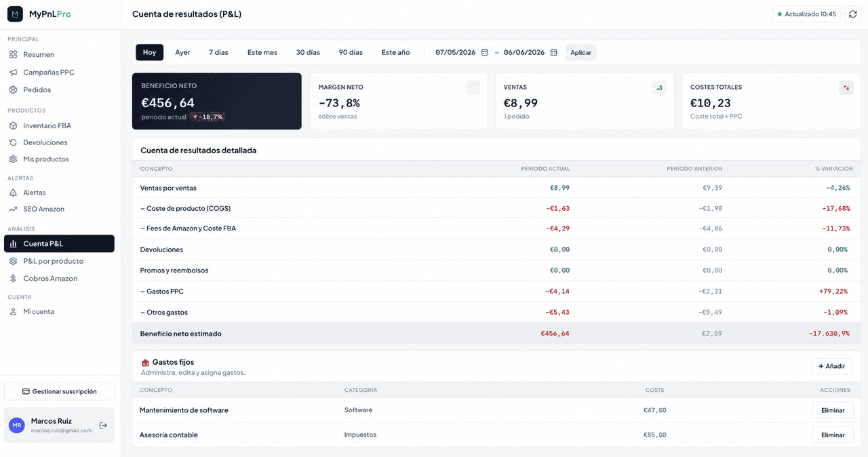Viewport: 868px width, 457px height.
Task: Click the Mantenimiento de software cost €47,00
Action: pyautogui.click(x=655, y=410)
